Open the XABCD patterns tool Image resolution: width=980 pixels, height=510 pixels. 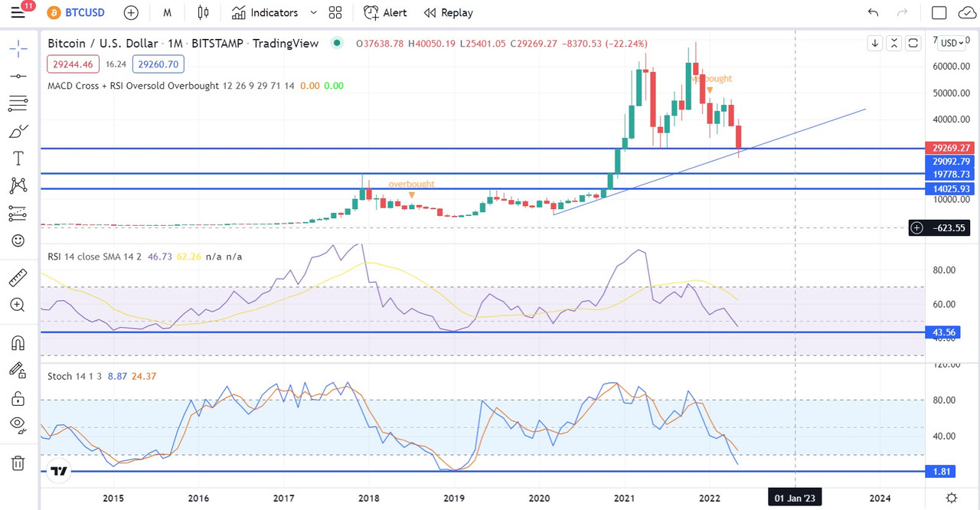tap(18, 185)
